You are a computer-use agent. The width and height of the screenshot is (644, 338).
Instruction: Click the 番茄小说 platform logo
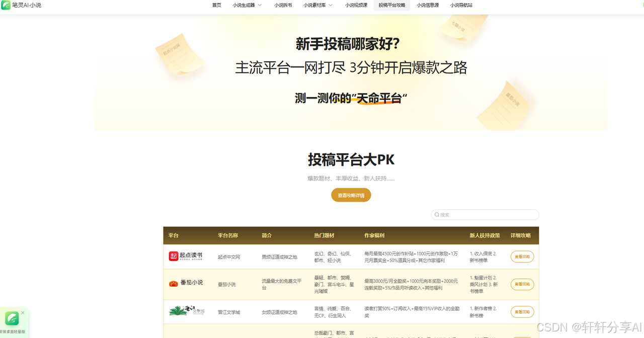click(x=186, y=283)
